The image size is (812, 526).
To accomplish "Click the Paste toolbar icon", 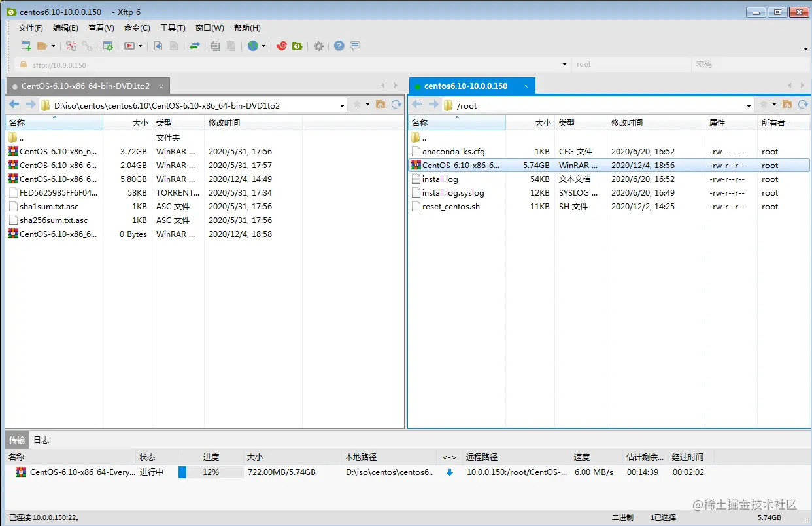I will [231, 46].
